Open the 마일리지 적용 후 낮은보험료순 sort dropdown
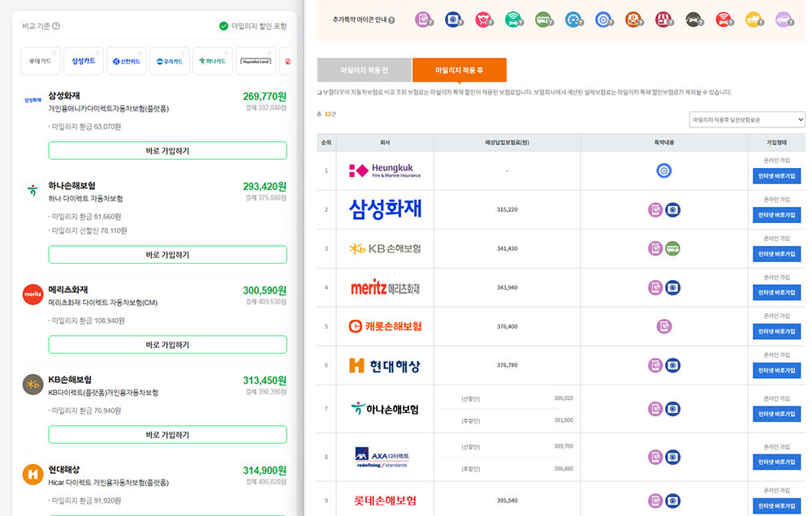812x516 pixels. pyautogui.click(x=746, y=119)
